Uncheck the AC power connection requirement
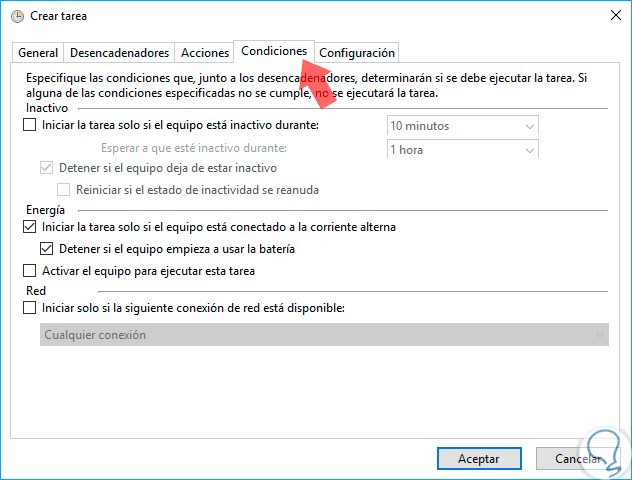This screenshot has height=480, width=632. pyautogui.click(x=28, y=227)
